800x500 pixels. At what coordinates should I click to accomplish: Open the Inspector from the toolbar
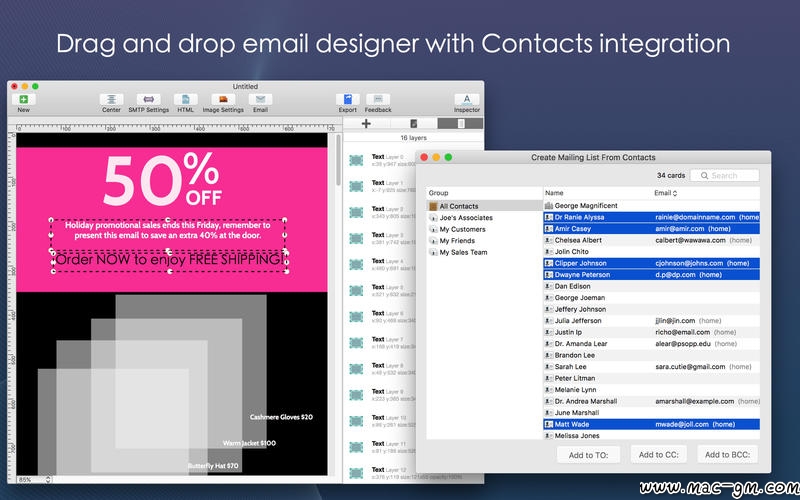[467, 99]
